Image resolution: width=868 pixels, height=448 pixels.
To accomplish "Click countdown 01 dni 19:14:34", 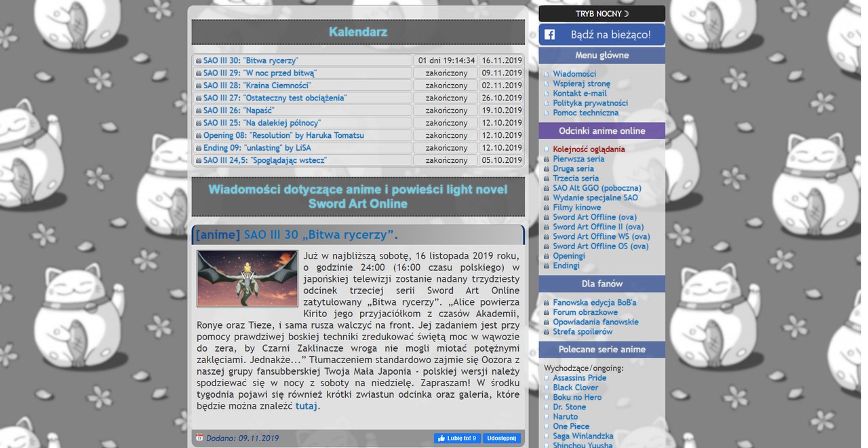I will [446, 60].
